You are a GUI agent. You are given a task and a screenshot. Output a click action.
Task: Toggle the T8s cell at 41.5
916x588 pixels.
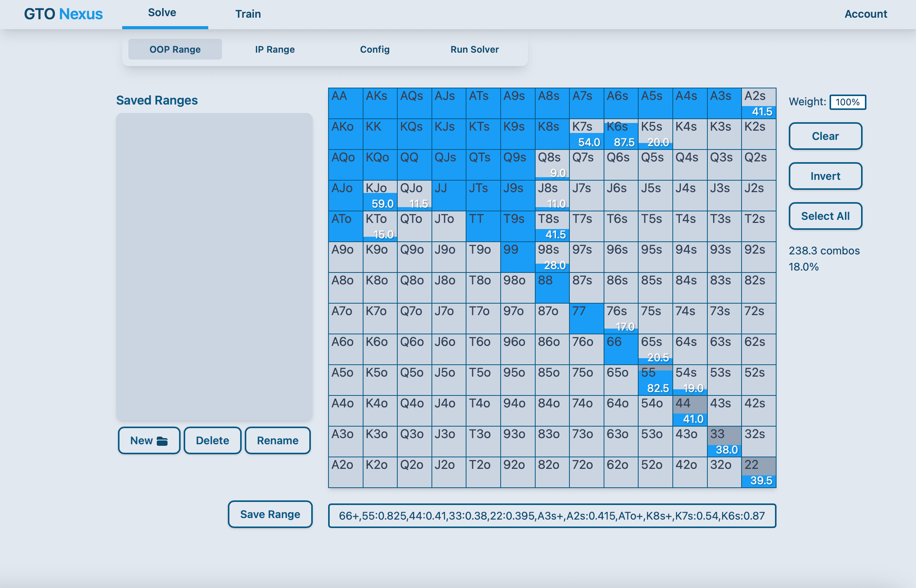coord(552,226)
